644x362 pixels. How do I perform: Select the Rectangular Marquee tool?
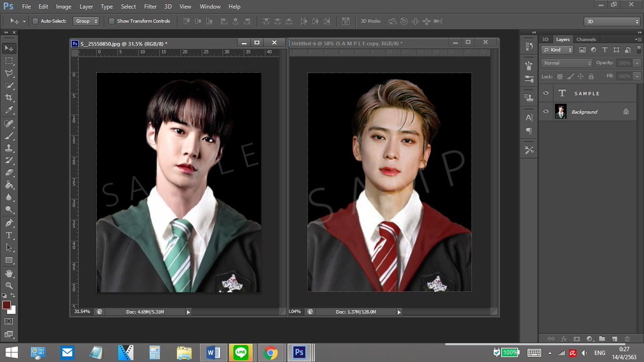[9, 61]
